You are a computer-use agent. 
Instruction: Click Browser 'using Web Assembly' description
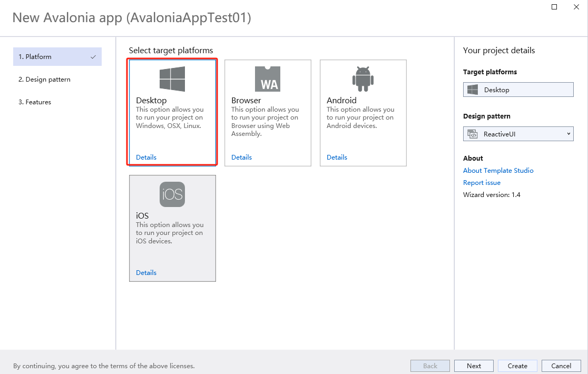261,130
